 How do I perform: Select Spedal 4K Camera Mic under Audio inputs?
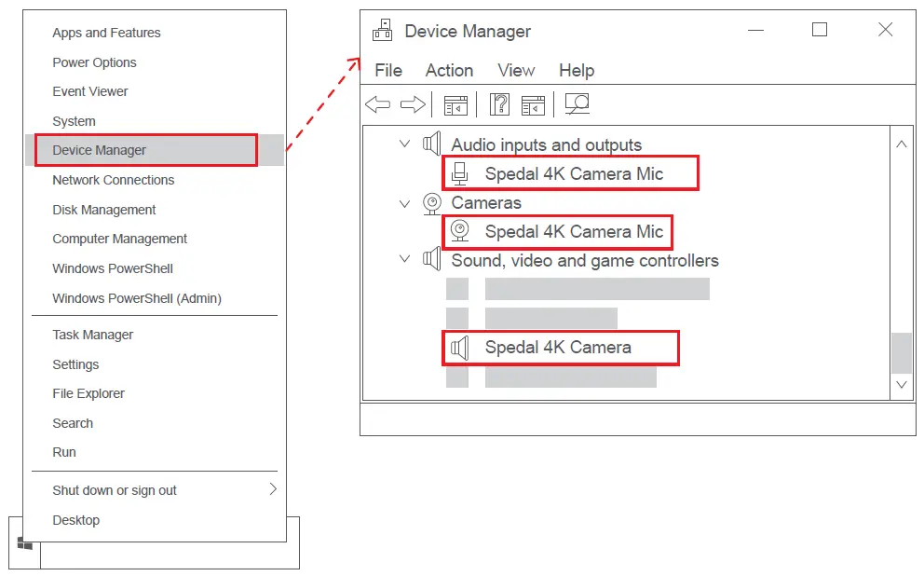pyautogui.click(x=574, y=173)
